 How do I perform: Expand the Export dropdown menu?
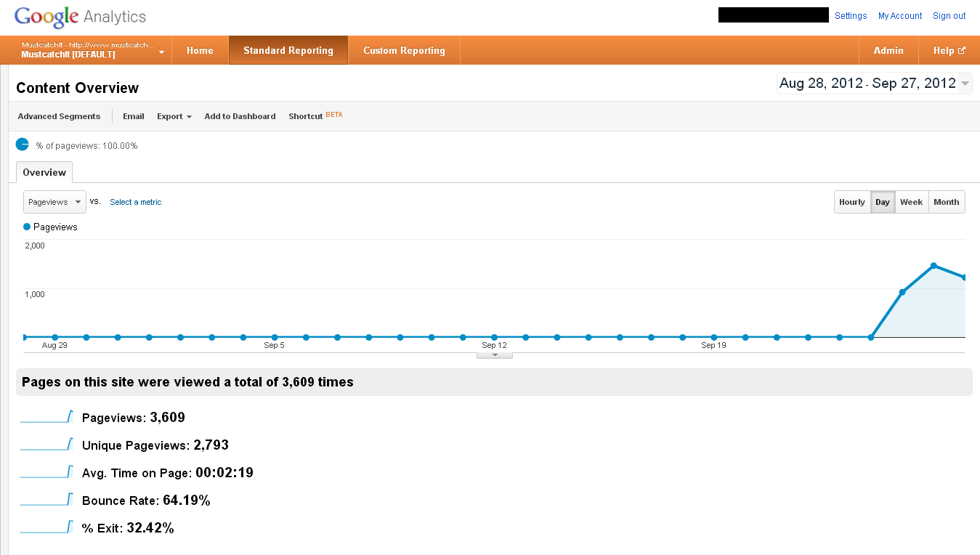pos(174,116)
